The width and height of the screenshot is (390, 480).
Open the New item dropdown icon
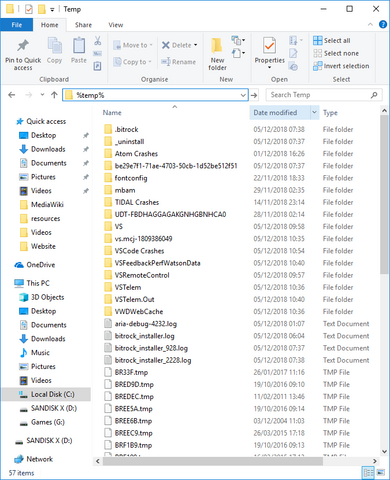click(x=238, y=40)
